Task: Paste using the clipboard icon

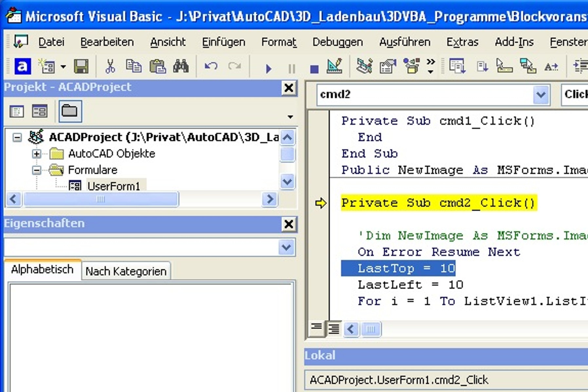Action: [157, 67]
